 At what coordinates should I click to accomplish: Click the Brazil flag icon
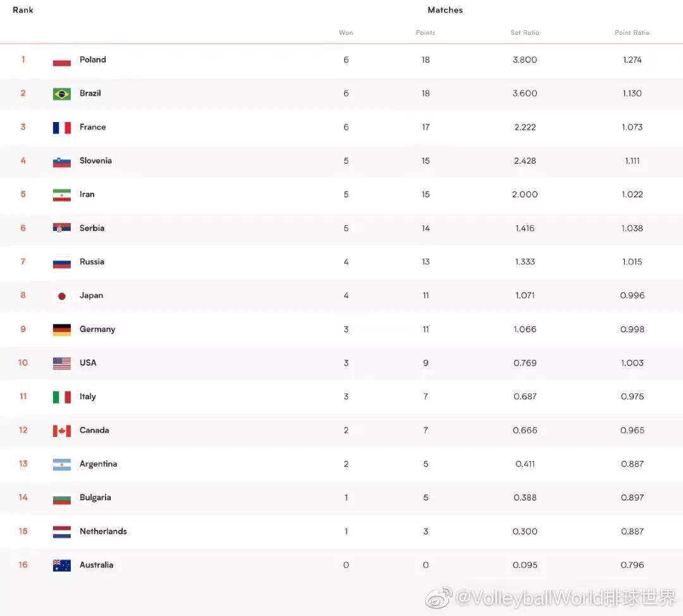tap(62, 94)
